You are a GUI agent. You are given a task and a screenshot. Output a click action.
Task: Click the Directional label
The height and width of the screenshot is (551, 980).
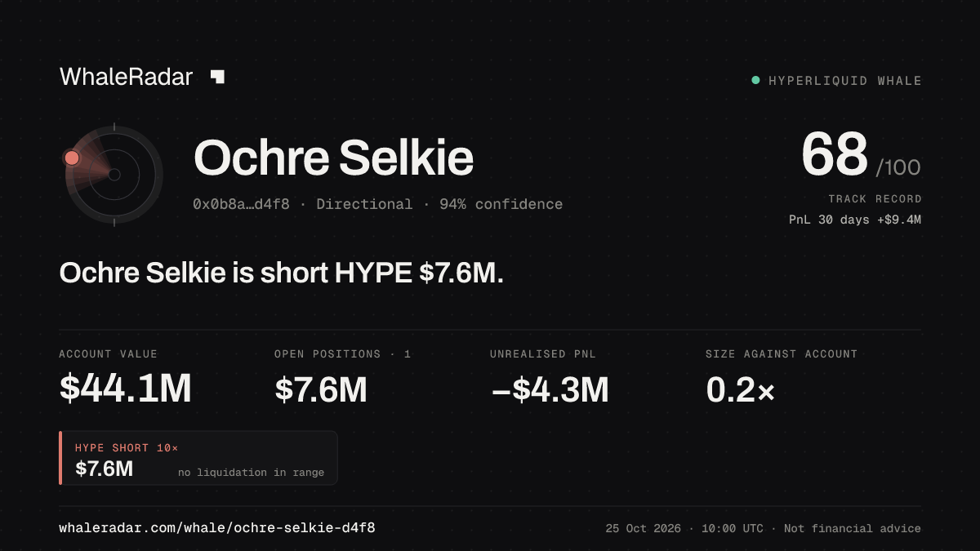(x=364, y=204)
